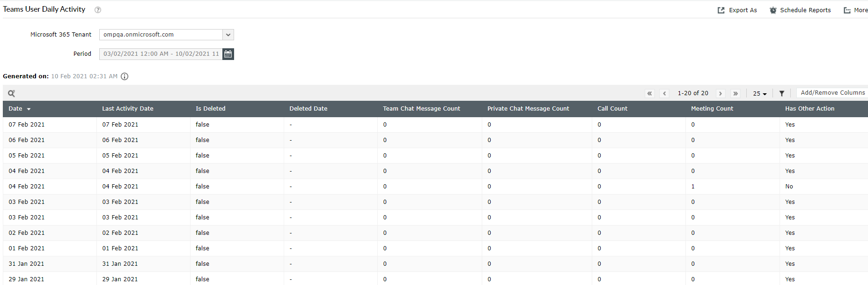Open the table filter funnel icon

coord(781,93)
